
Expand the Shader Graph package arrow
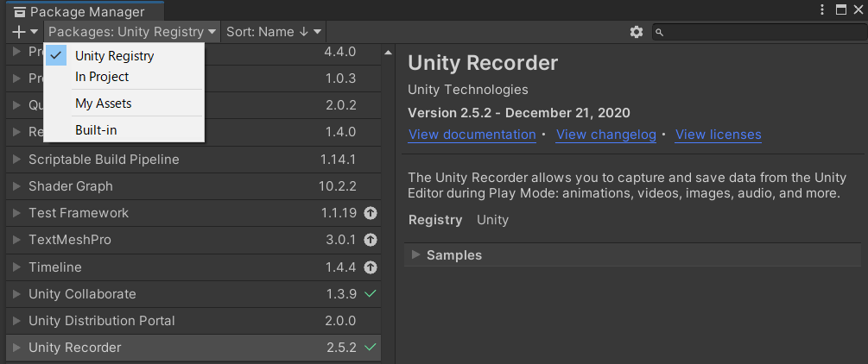(16, 186)
